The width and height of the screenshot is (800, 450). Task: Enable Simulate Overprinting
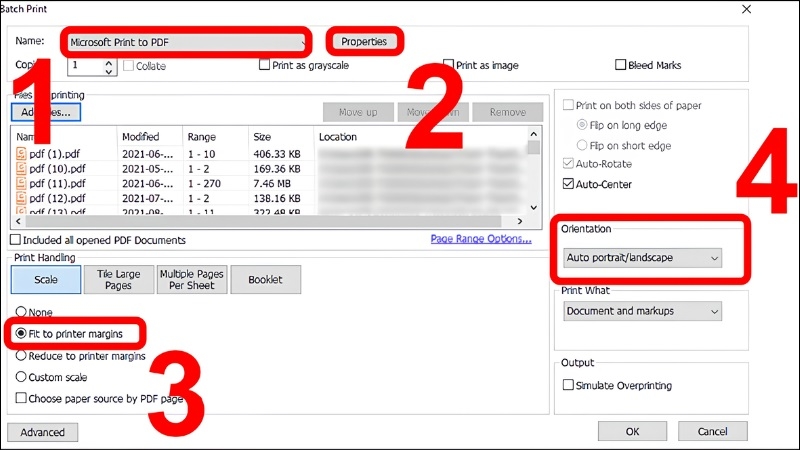coord(568,385)
